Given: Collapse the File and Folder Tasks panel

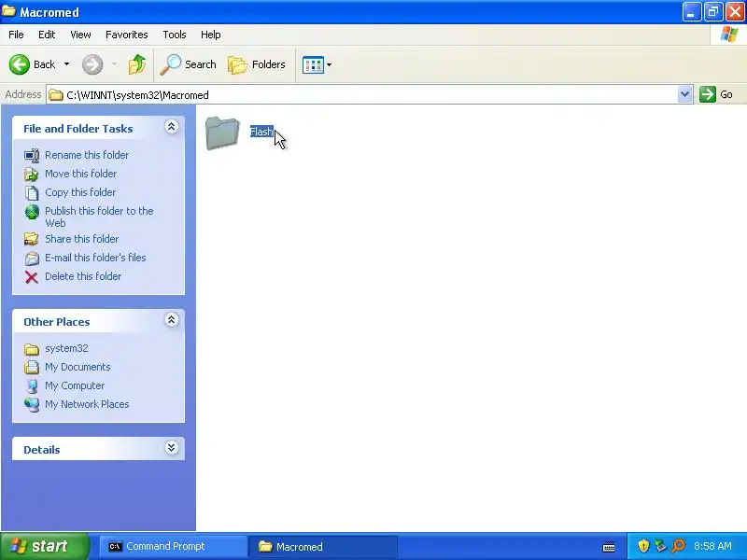Looking at the screenshot, I should (x=172, y=127).
